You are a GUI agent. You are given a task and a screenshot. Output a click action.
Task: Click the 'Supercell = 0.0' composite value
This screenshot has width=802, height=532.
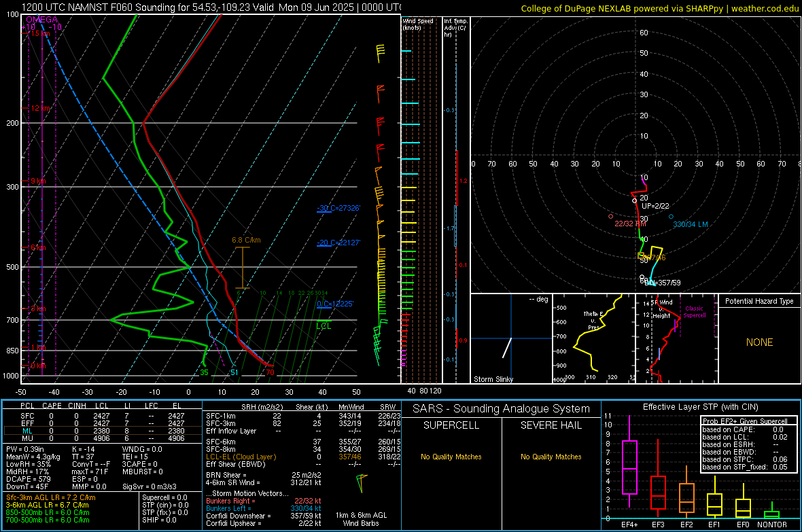click(x=164, y=497)
